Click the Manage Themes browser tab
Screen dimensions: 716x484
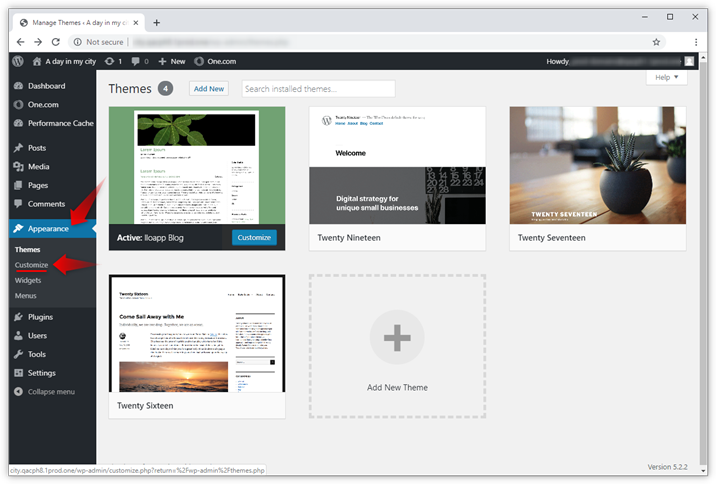point(79,22)
